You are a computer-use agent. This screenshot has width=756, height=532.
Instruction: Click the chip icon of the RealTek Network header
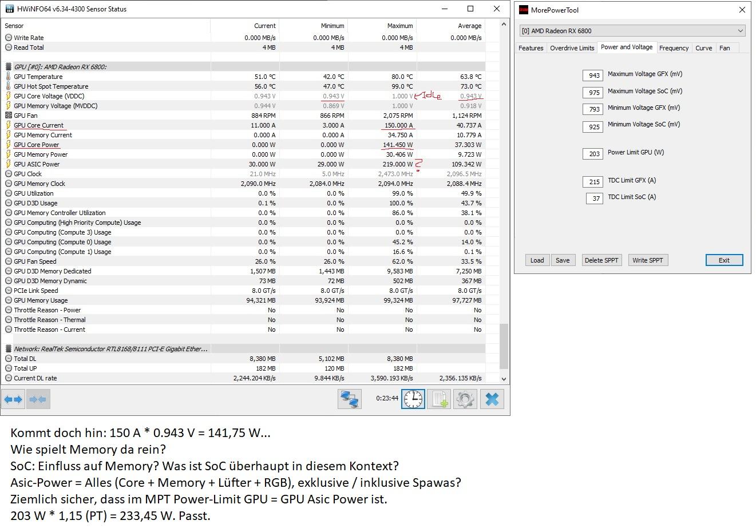pyautogui.click(x=9, y=349)
